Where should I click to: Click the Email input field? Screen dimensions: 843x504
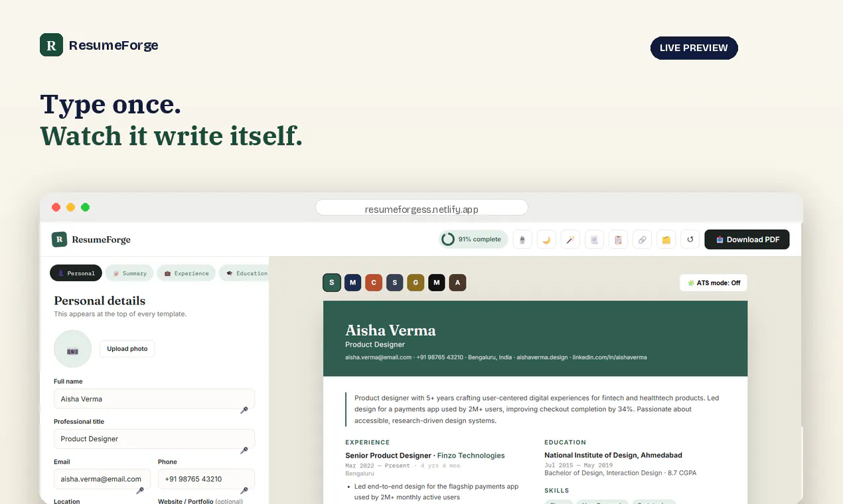click(x=102, y=479)
